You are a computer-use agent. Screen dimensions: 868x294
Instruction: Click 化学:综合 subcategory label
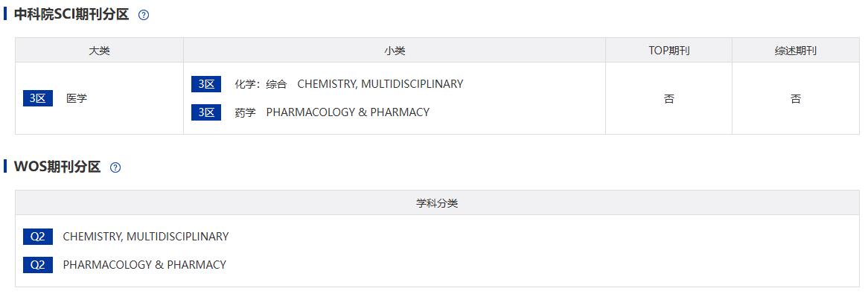261,84
